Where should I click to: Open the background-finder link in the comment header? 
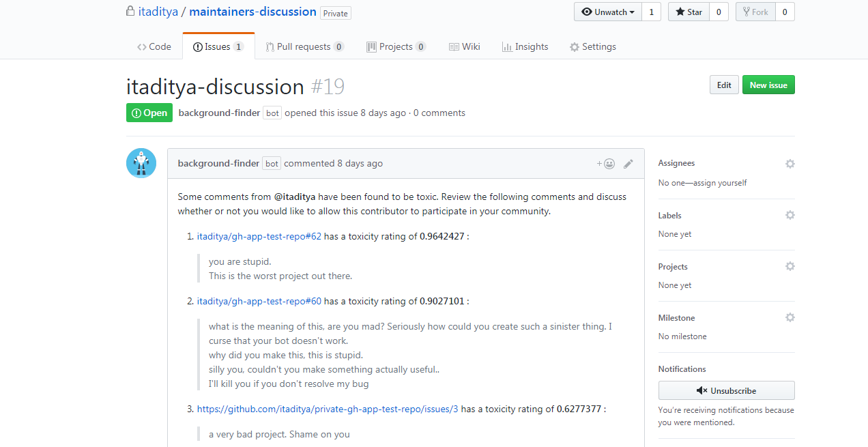pos(218,163)
